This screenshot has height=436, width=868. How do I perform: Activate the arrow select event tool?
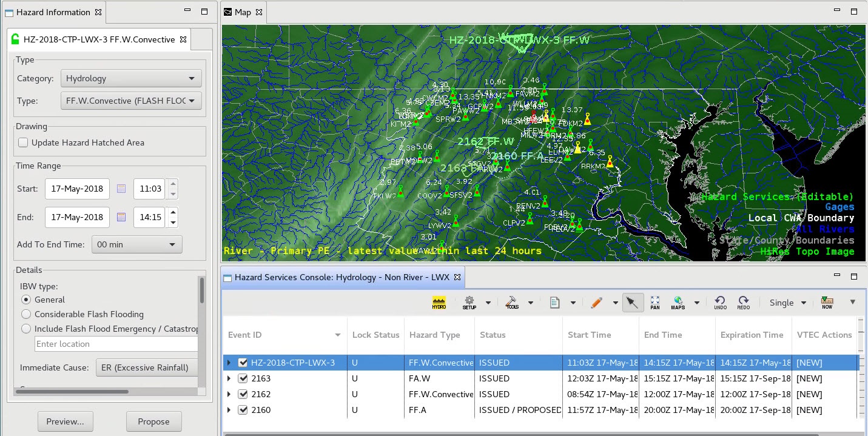pos(633,303)
